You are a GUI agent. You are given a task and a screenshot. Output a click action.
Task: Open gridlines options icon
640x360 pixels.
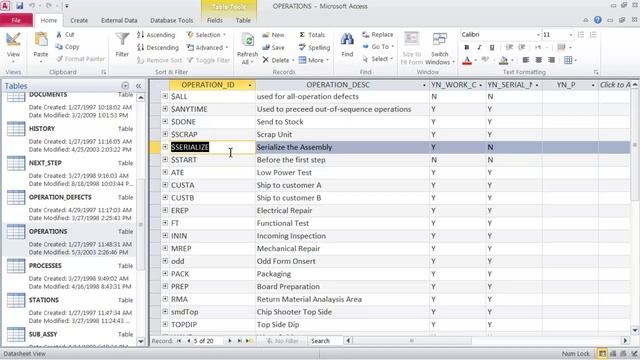(568, 60)
